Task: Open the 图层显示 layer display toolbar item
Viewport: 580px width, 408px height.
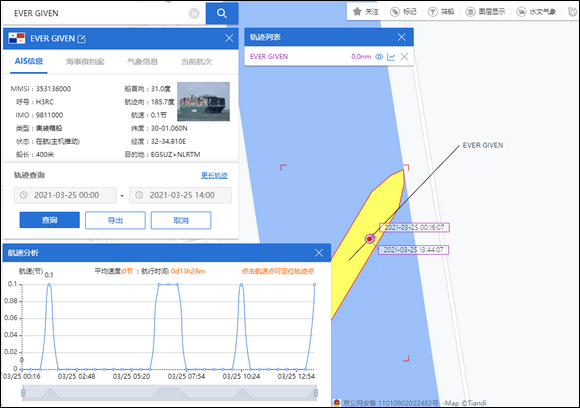Action: pos(486,12)
